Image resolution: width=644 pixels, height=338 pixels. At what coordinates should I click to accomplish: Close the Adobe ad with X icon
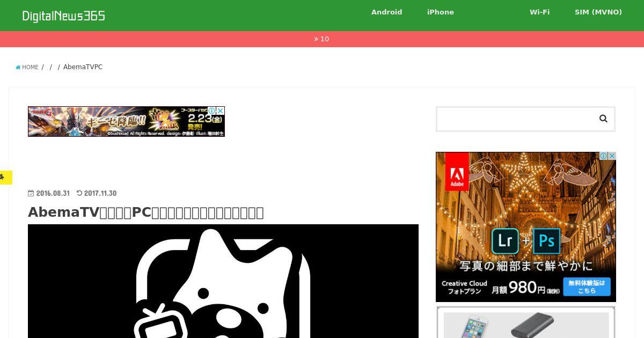coord(612,156)
